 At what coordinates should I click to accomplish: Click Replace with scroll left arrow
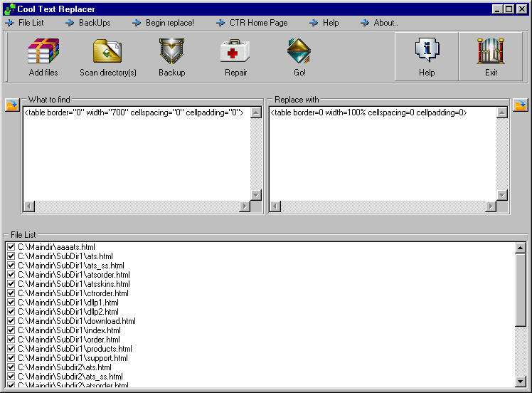[x=275, y=206]
